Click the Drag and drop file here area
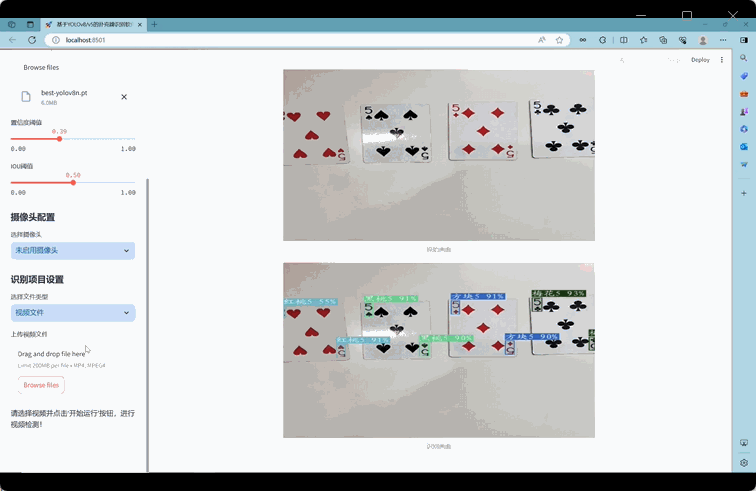This screenshot has height=491, width=756. 51,354
